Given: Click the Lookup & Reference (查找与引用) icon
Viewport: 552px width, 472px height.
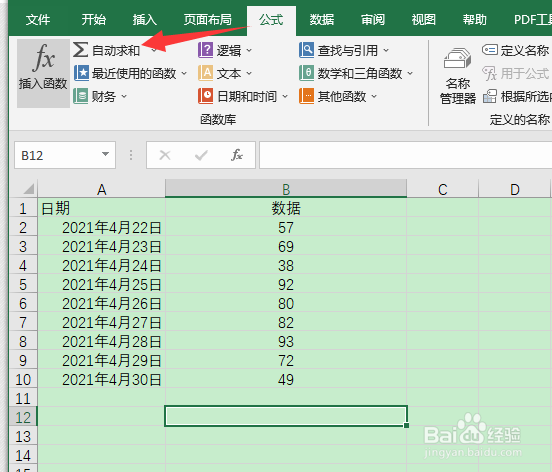Looking at the screenshot, I should click(307, 50).
